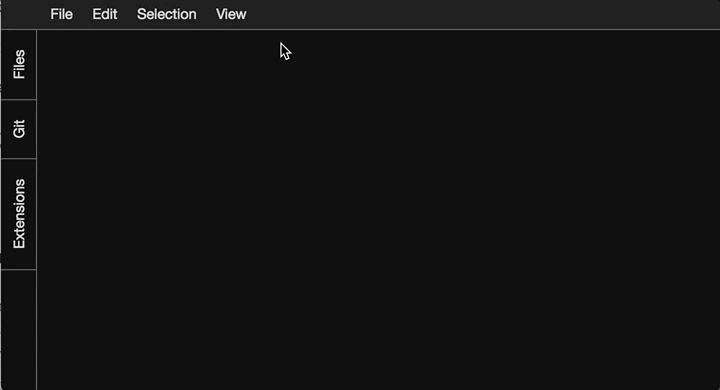Click the blank sidebar space below Extensions
This screenshot has height=390, width=720.
click(19, 330)
